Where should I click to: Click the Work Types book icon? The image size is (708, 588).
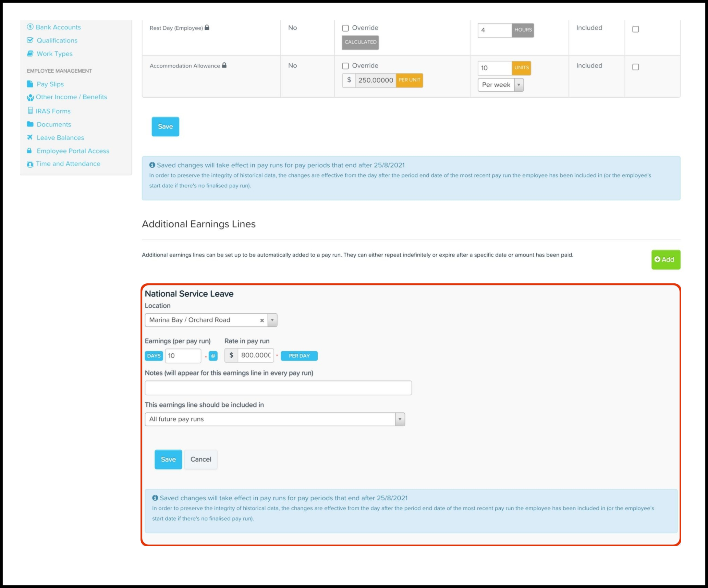[x=30, y=53]
